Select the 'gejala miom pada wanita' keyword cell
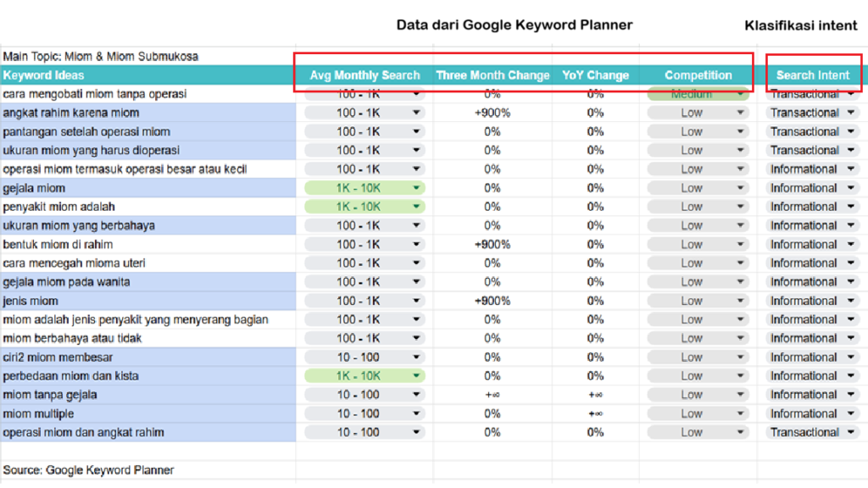This screenshot has width=868, height=488. point(147,282)
